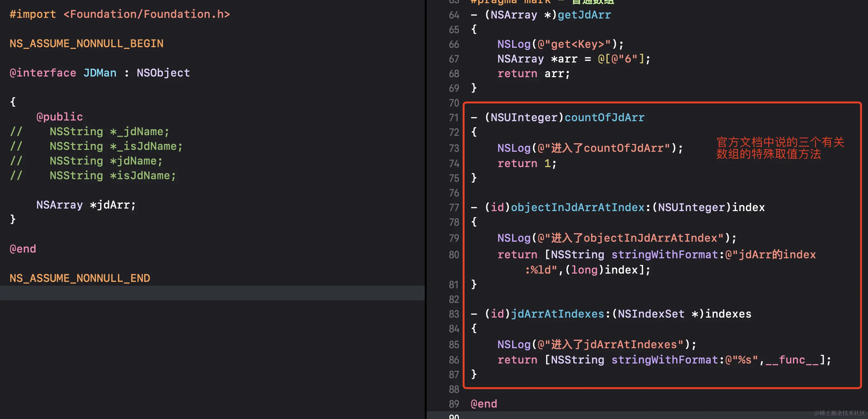The width and height of the screenshot is (868, 419).
Task: Click the @public keyword
Action: click(x=59, y=117)
